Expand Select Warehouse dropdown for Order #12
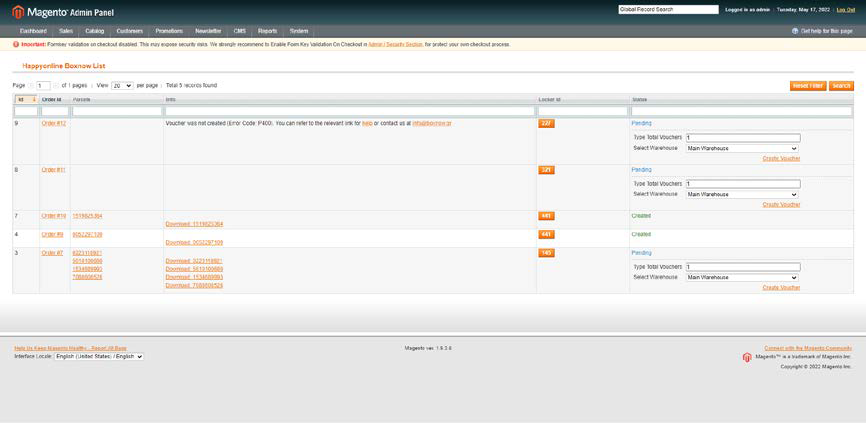Screen dimensions: 866x423 (741, 148)
